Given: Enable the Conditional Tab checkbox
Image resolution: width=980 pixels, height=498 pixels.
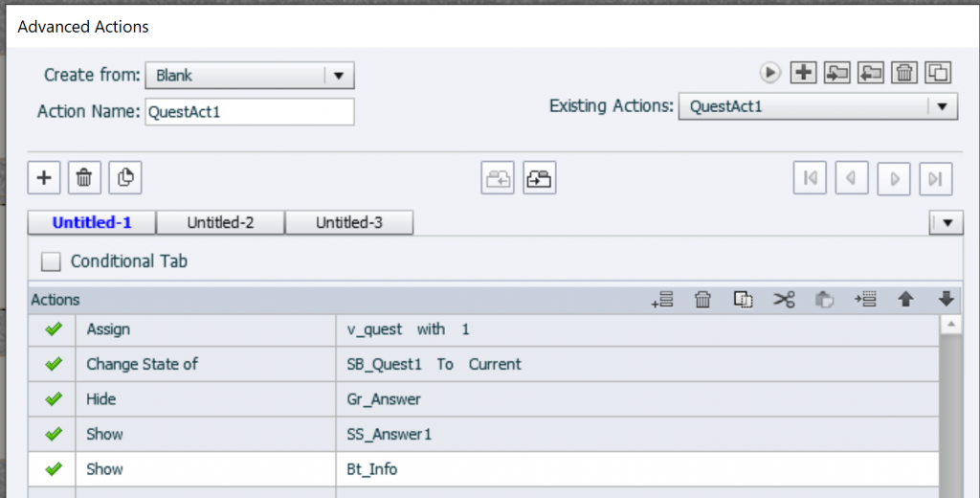Looking at the screenshot, I should 52,260.
